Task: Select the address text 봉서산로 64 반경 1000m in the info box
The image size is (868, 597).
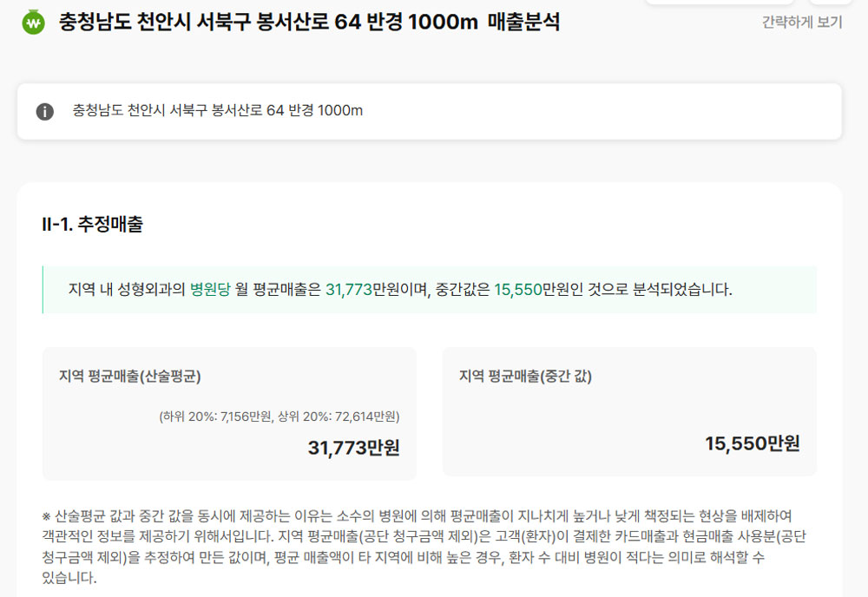Action: [x=287, y=111]
